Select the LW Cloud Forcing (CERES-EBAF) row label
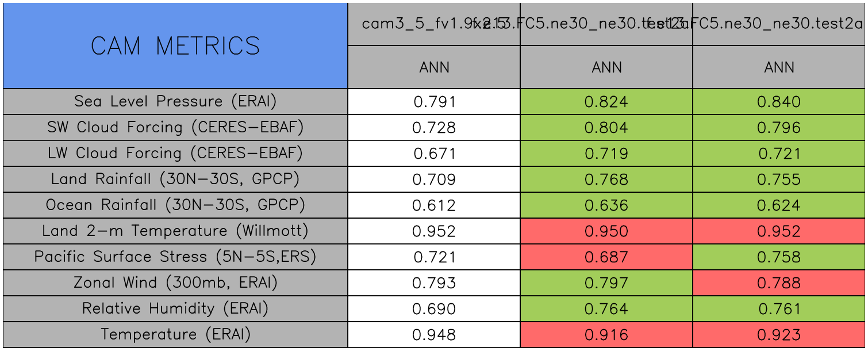Viewport: 868px width, 351px height. 175,154
